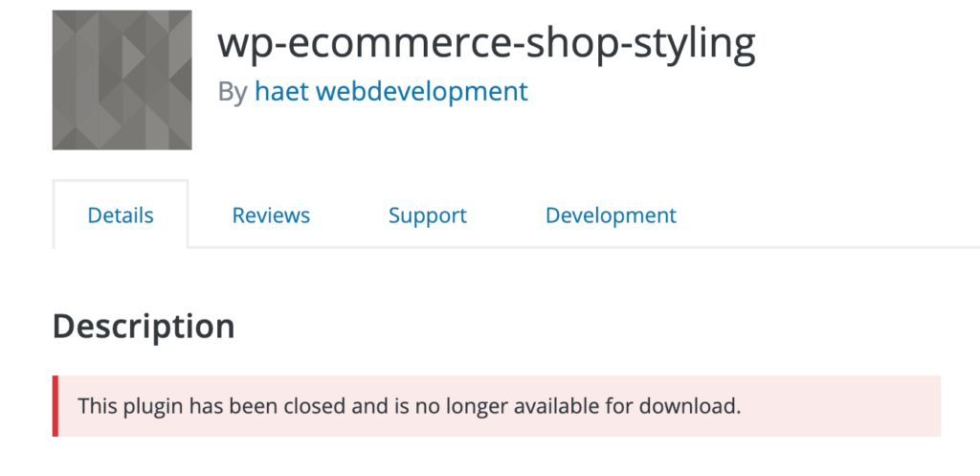The width and height of the screenshot is (980, 476).
Task: Click the word "haet" in author link
Action: [281, 92]
